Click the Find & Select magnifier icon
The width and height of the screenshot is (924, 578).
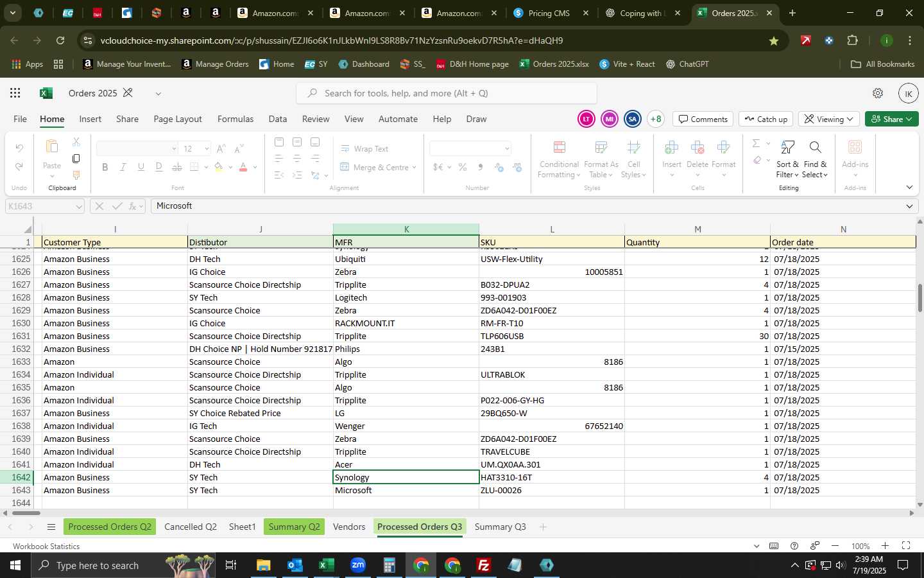coord(815,148)
